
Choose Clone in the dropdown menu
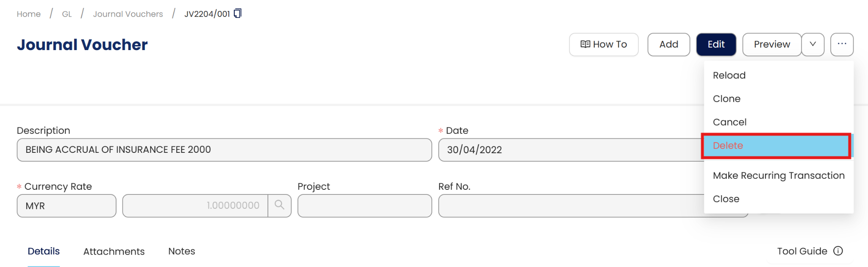tap(726, 98)
